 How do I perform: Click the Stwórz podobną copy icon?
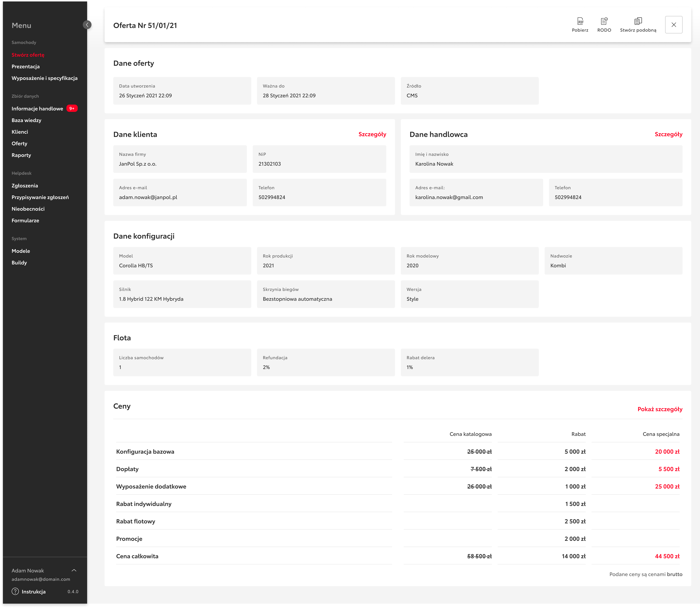click(638, 21)
